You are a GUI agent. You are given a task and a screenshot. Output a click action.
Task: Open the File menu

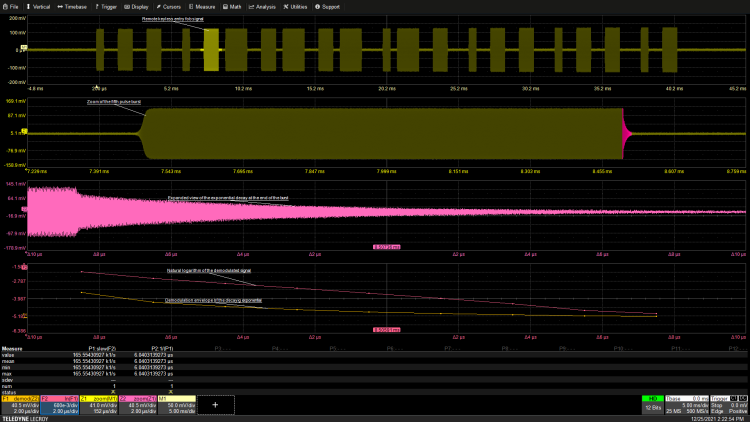[x=11, y=6]
